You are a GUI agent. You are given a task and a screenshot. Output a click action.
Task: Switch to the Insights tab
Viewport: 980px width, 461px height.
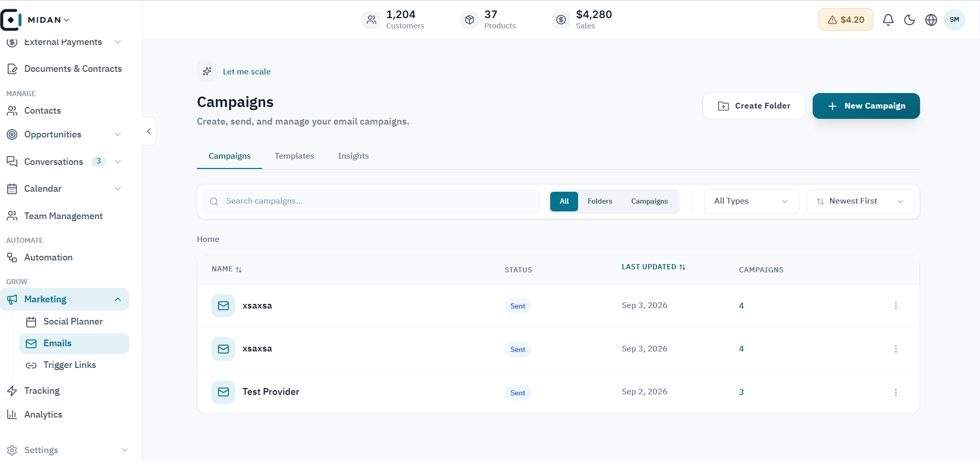353,156
